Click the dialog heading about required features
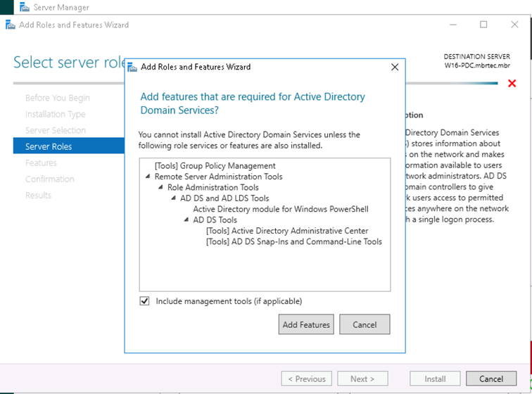 click(x=253, y=103)
